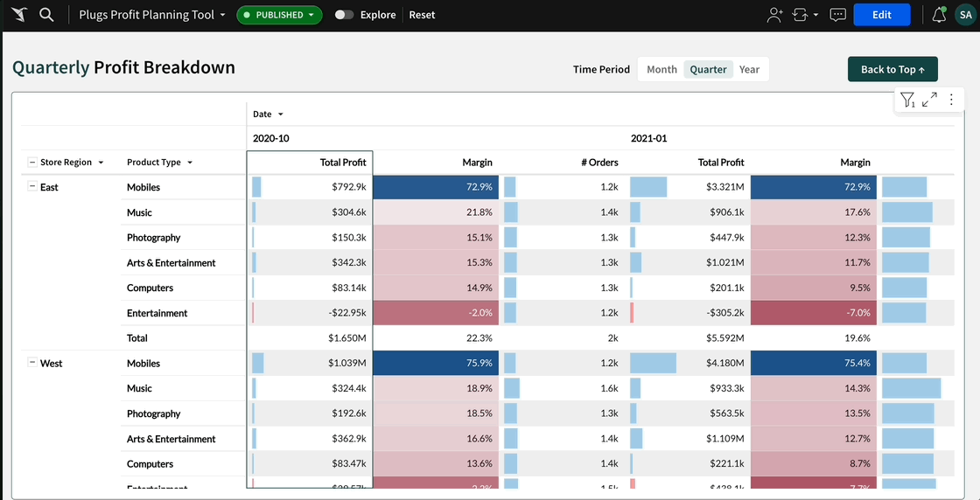
Task: Open the SA user avatar
Action: tap(964, 15)
